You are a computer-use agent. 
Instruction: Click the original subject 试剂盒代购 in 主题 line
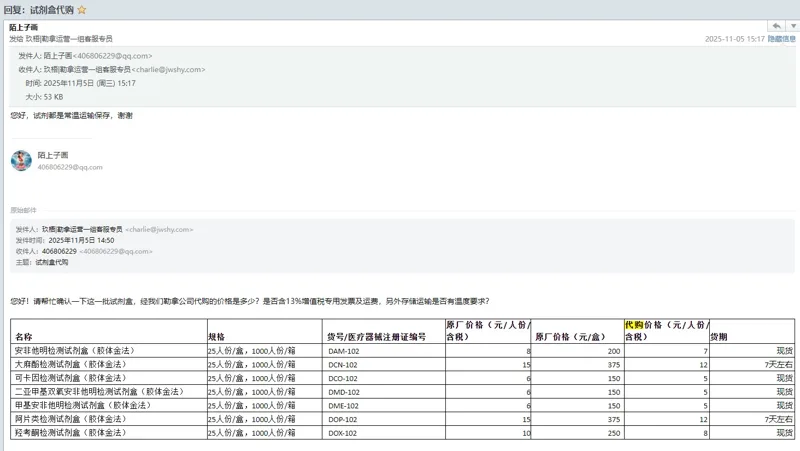pos(52,262)
